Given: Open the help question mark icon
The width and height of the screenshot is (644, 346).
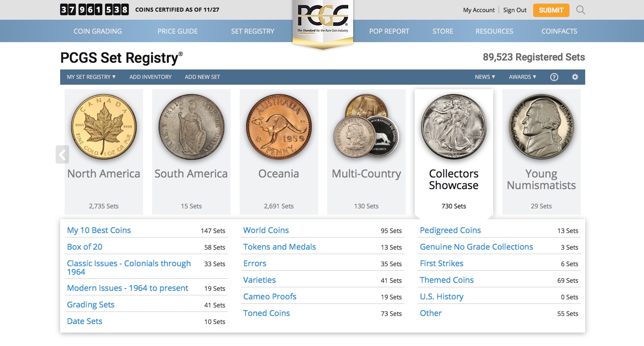Looking at the screenshot, I should (554, 77).
